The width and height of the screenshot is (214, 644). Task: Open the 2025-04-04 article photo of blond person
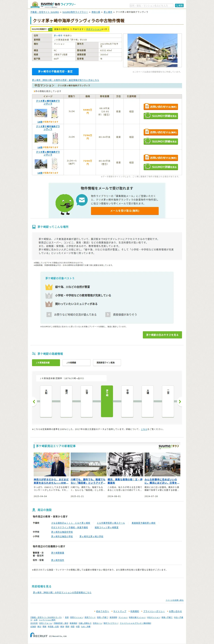coord(51,464)
